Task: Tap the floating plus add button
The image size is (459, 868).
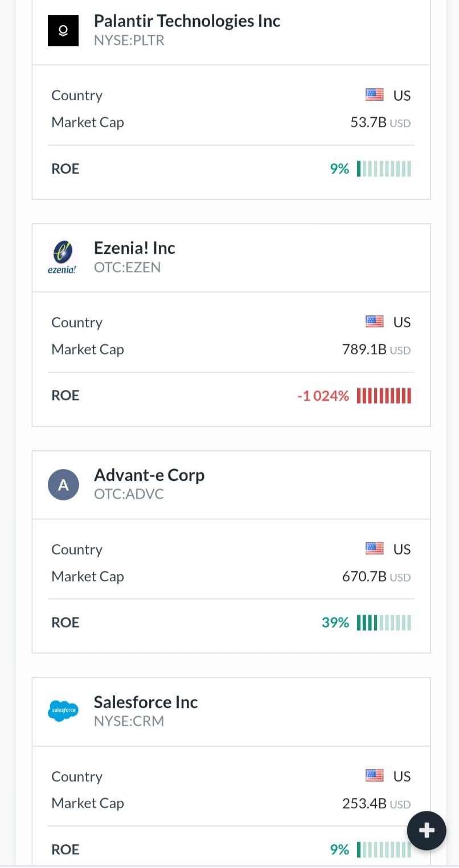Action: click(427, 830)
